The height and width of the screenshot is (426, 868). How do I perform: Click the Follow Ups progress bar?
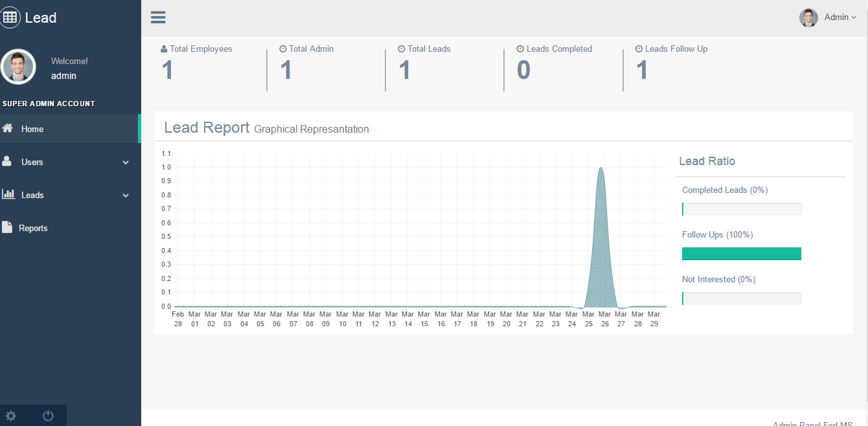(741, 254)
